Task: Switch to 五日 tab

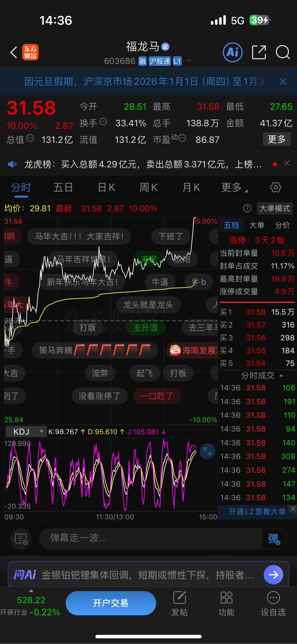Action: [63, 188]
